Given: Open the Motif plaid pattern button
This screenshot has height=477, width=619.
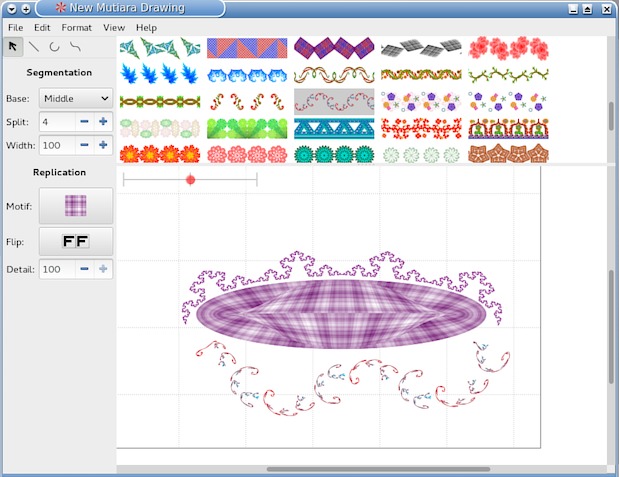Looking at the screenshot, I should 76,206.
